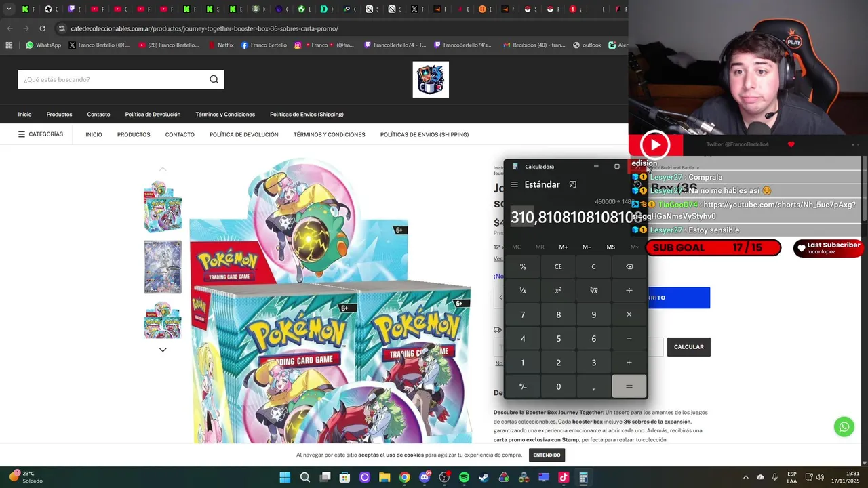Click the CALCULAR shipping button
Viewport: 868px width, 488px height.
[688, 346]
